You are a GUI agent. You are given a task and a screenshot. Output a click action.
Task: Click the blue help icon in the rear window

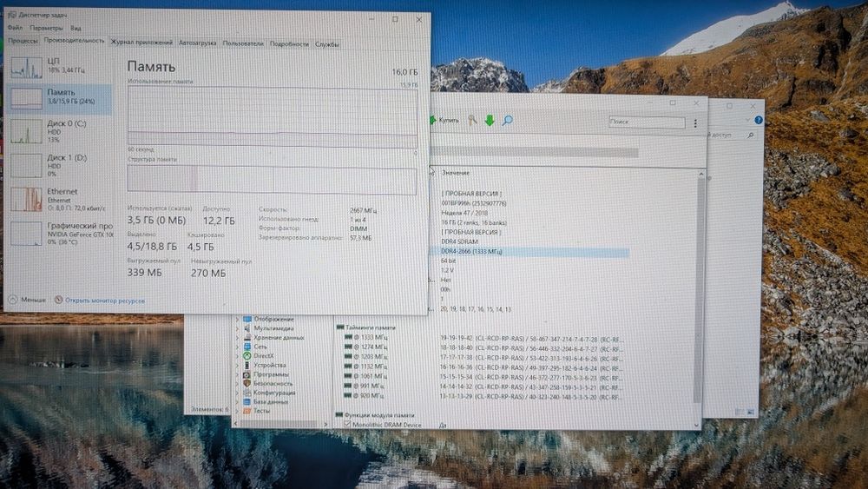759,120
